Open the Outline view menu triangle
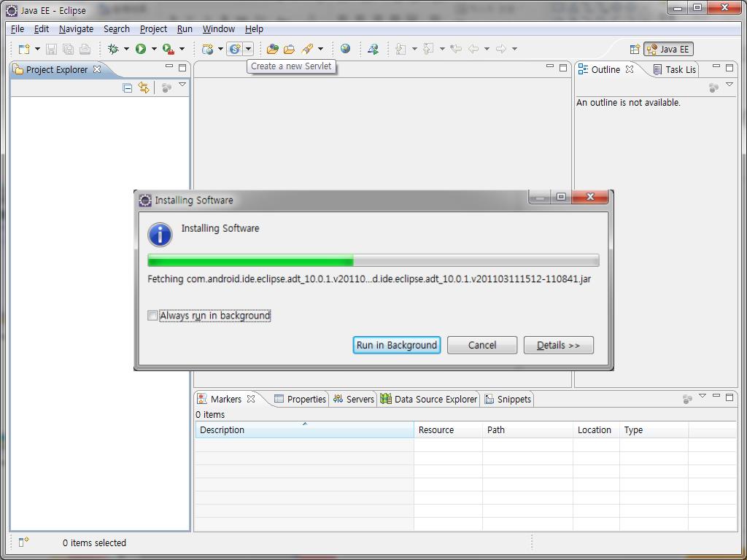This screenshot has width=747, height=560. [x=729, y=85]
